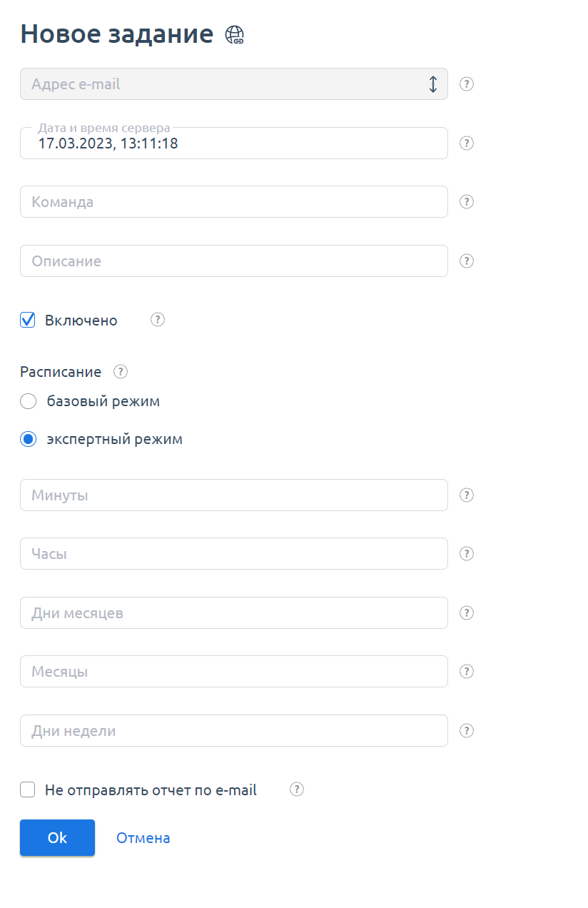Select экспертный режим radio button
Image resolution: width=588 pixels, height=908 pixels.
pos(29,439)
